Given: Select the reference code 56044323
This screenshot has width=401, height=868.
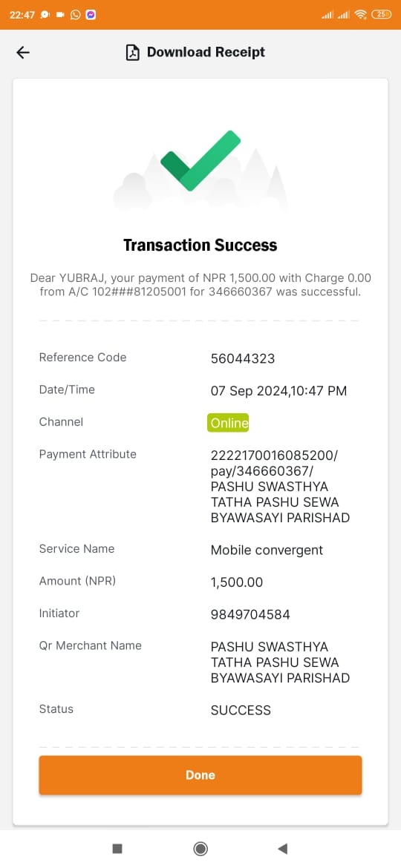Looking at the screenshot, I should click(x=243, y=359).
